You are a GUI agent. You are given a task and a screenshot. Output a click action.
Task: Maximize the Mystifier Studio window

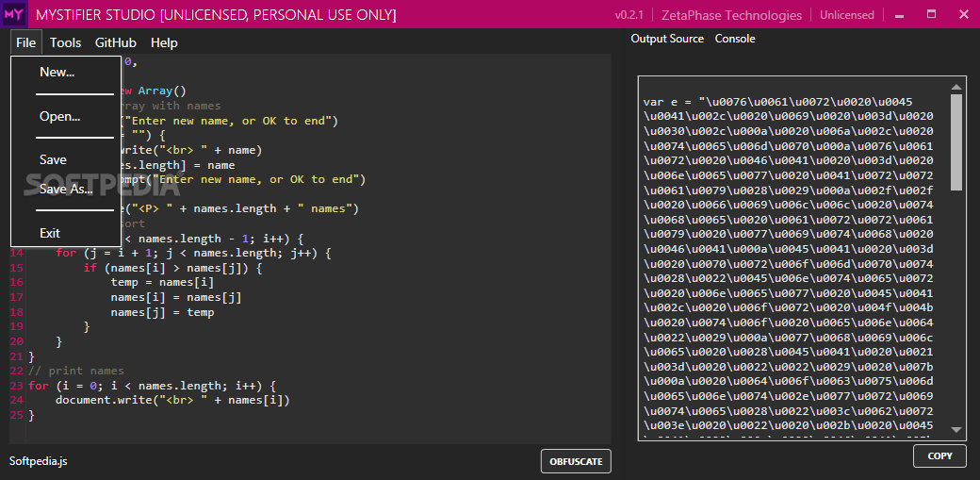coord(931,14)
